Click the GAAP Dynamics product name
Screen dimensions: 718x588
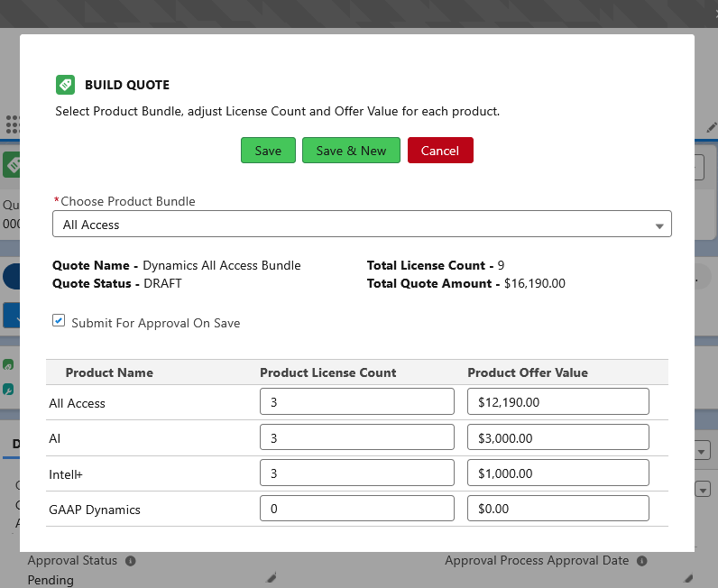95,510
